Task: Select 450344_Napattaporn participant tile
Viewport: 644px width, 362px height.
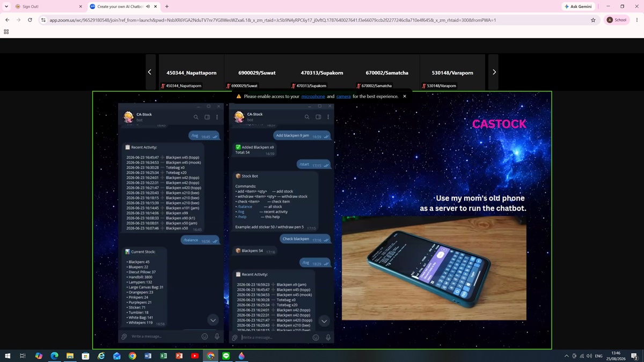Action: point(191,72)
